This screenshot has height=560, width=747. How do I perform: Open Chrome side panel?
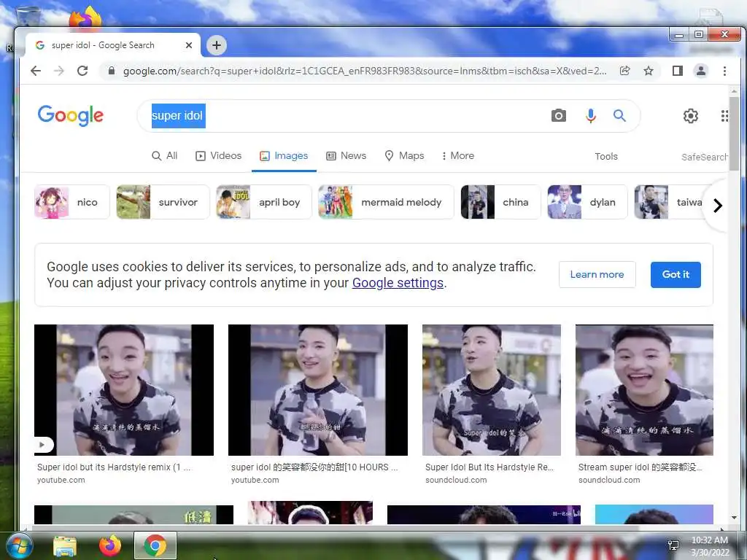pyautogui.click(x=678, y=71)
